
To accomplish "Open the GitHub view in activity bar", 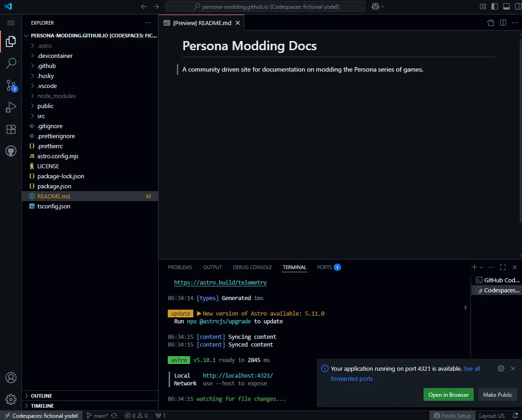I will coord(11,151).
